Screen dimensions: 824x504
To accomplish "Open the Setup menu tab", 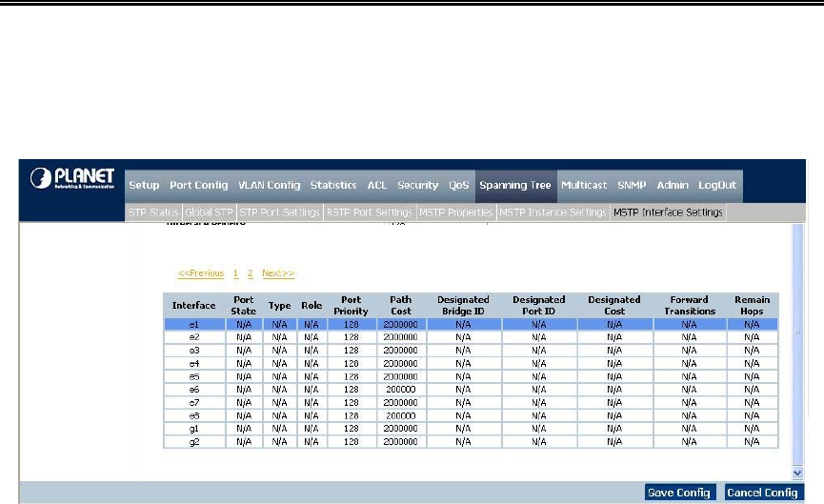I will tap(144, 185).
